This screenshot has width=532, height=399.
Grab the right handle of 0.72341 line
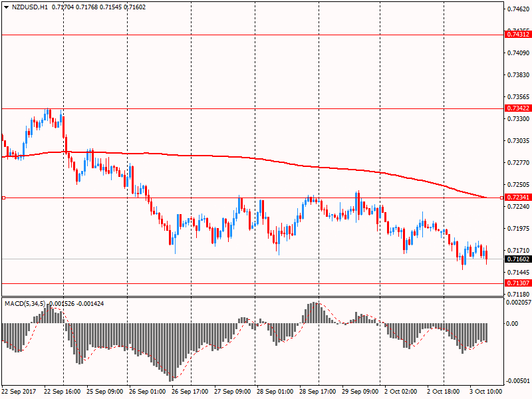coord(502,198)
